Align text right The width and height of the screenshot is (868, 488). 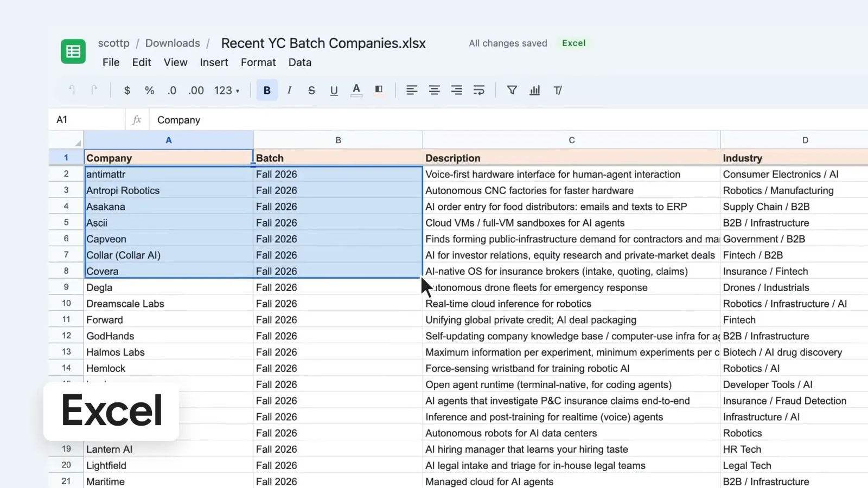coord(457,91)
